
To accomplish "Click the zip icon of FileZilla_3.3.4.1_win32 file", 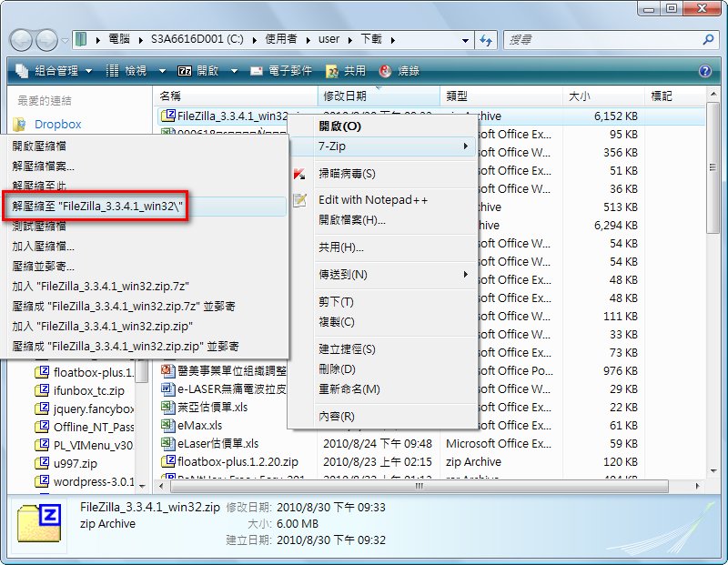I will (x=167, y=116).
